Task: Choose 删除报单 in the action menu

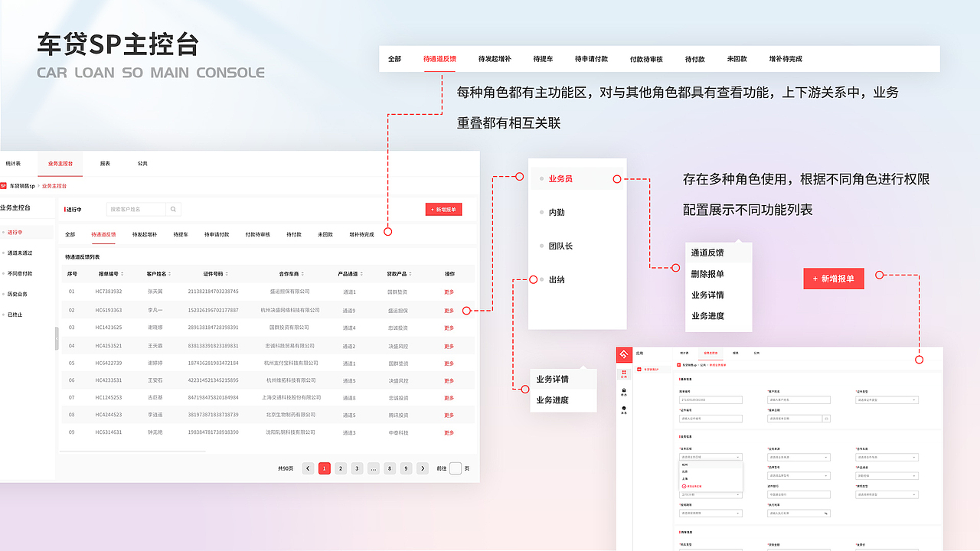Action: (707, 274)
